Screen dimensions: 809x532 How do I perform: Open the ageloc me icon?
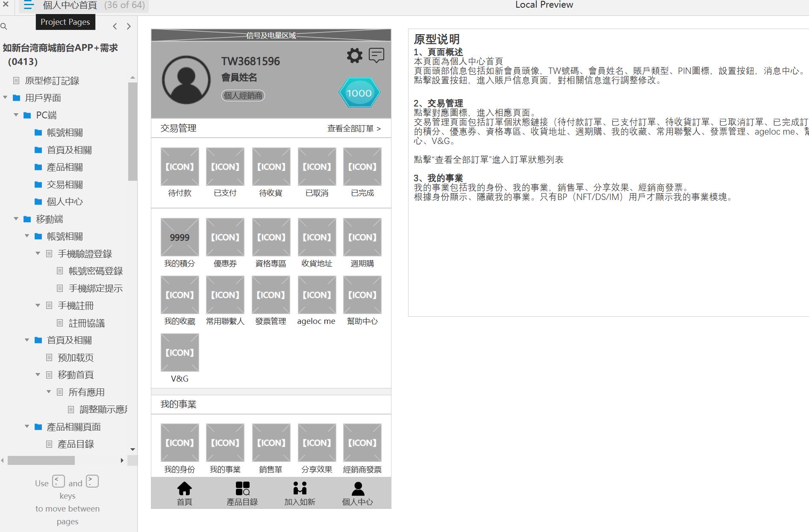pyautogui.click(x=317, y=295)
